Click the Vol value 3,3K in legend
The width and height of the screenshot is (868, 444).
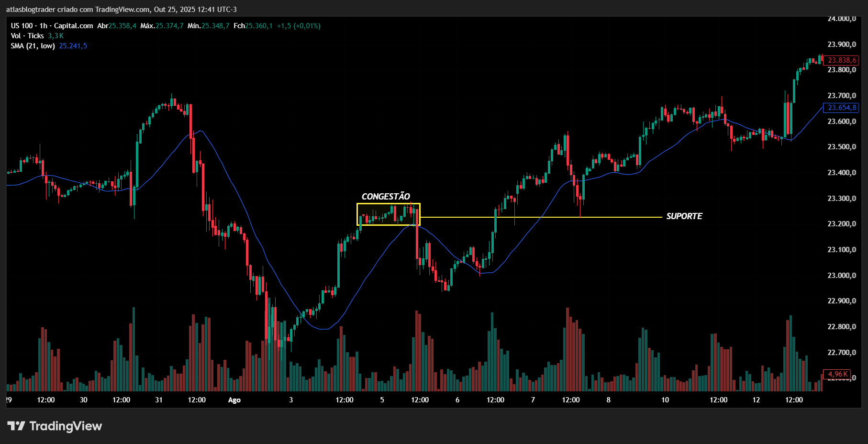point(56,36)
